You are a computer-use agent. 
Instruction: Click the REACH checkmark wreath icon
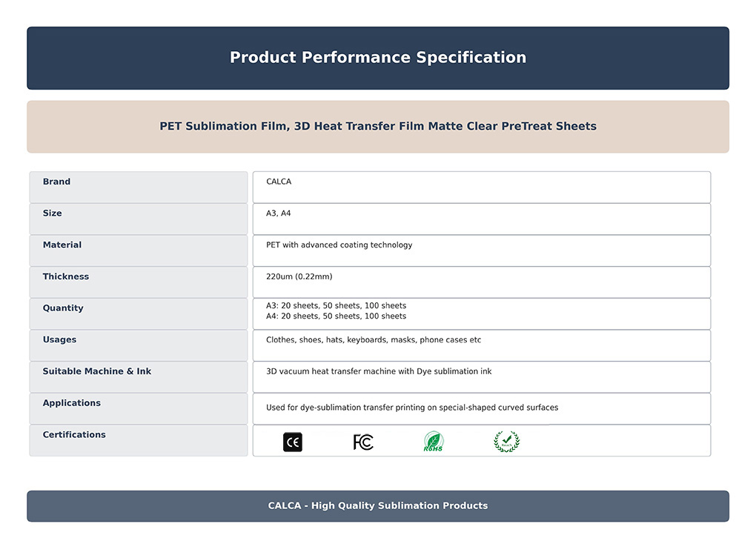[x=507, y=442]
